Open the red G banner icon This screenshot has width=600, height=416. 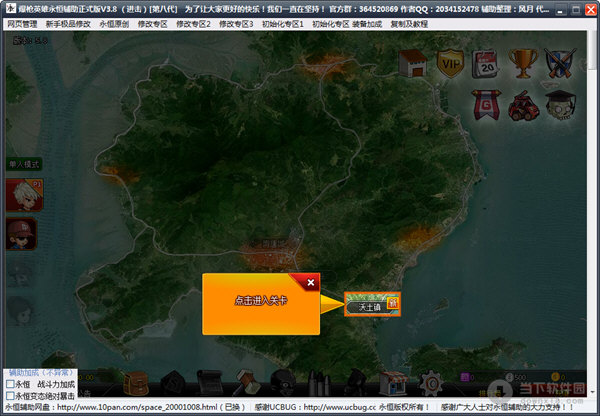pyautogui.click(x=486, y=105)
